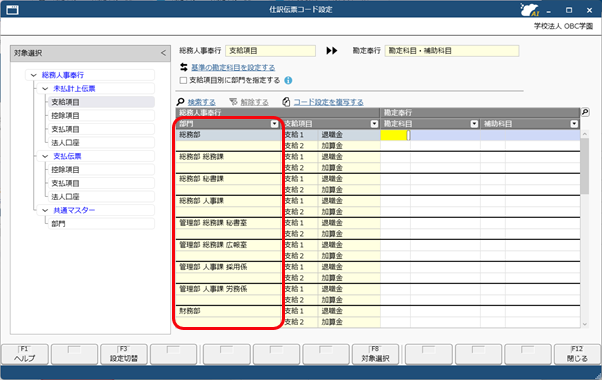This screenshot has height=380, width=602.
Task: Select the 総務部 人事課 department cell
Action: pyautogui.click(x=229, y=201)
